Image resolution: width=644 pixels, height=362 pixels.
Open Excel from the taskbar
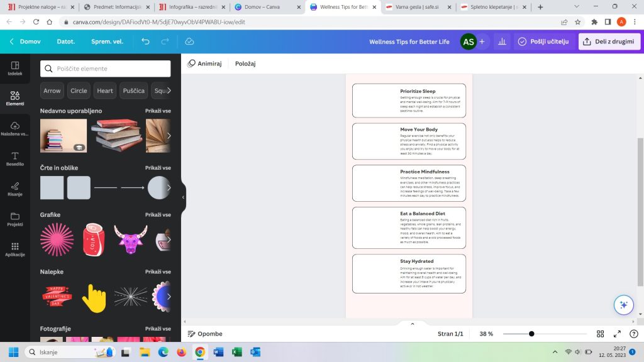[x=236, y=352]
